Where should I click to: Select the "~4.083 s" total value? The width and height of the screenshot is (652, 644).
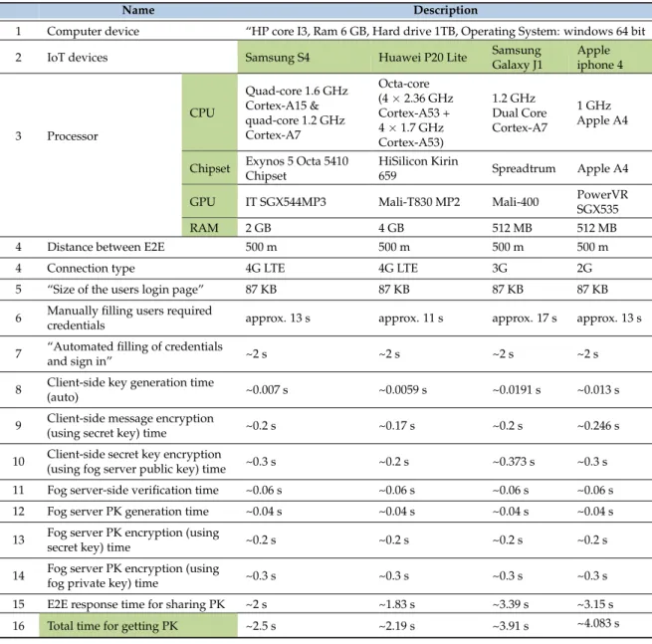click(x=598, y=623)
